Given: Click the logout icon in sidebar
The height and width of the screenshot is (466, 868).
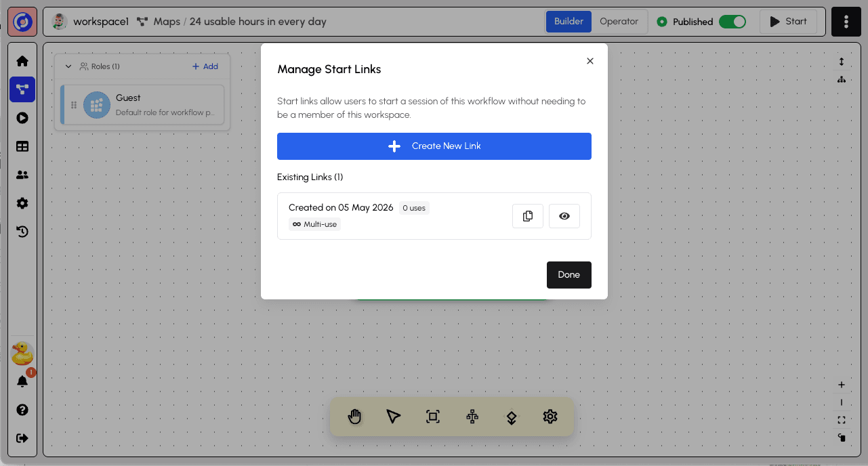Looking at the screenshot, I should click(x=22, y=438).
